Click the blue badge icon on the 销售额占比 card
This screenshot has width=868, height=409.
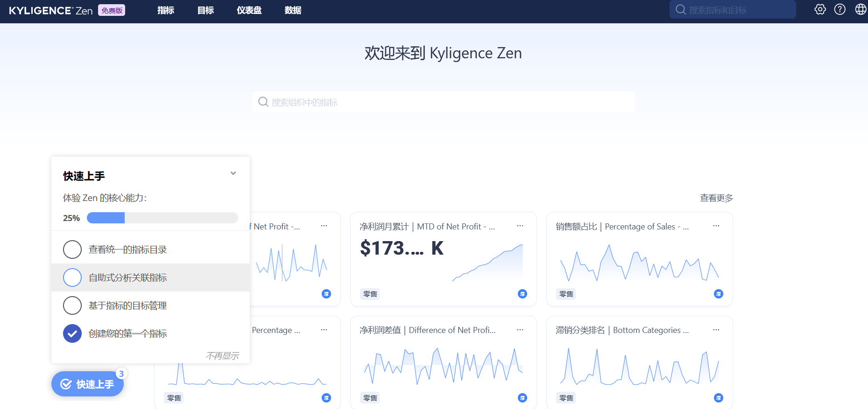[719, 294]
